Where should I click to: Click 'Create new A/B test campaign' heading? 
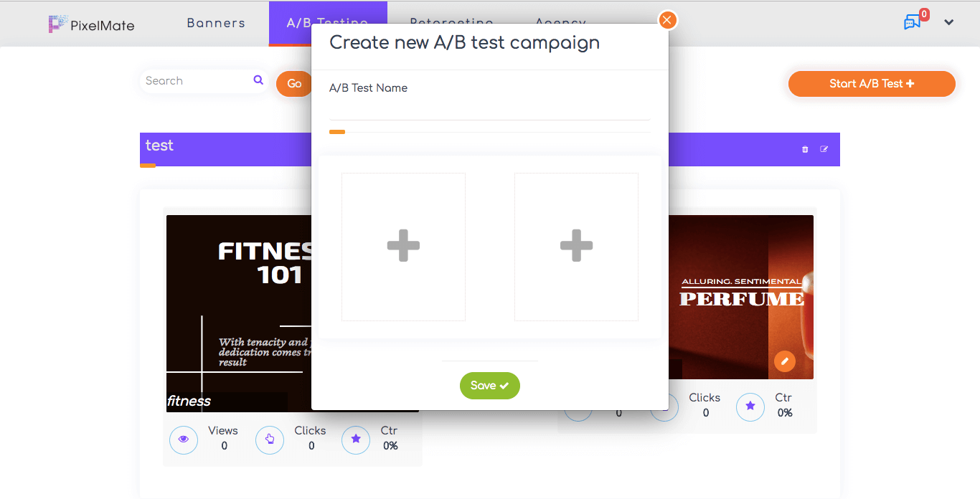[464, 42]
